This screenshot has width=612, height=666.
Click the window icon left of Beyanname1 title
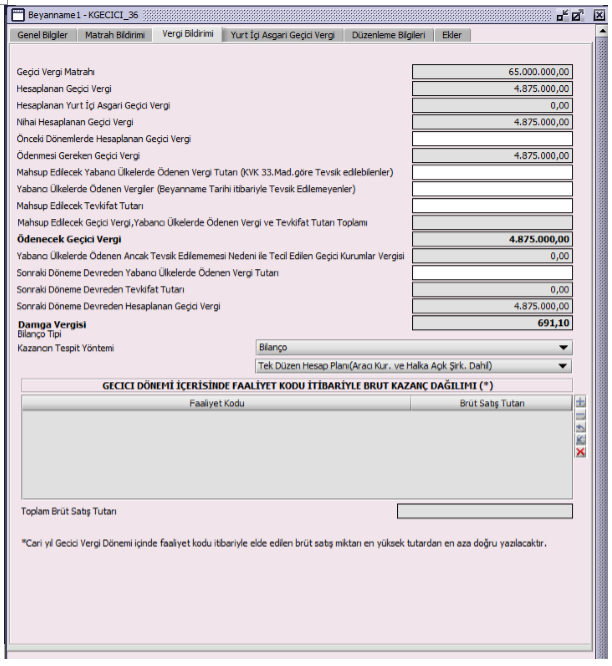click(x=18, y=15)
